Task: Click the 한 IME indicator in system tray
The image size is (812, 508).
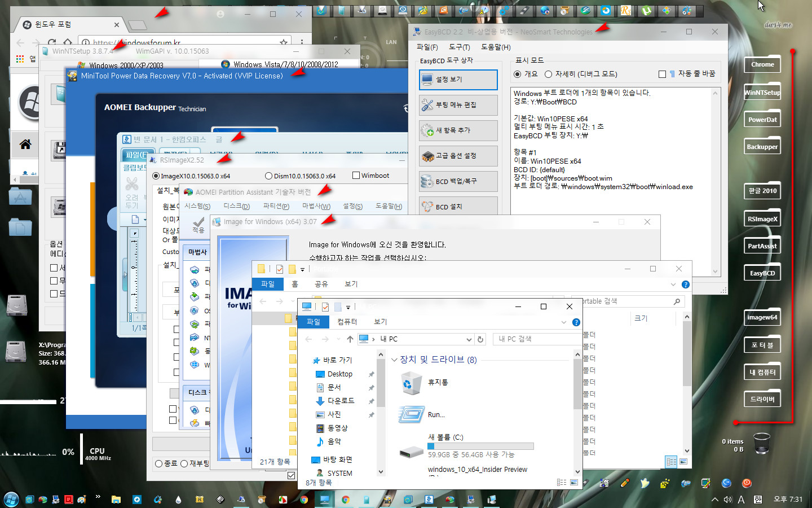Action: (757, 500)
